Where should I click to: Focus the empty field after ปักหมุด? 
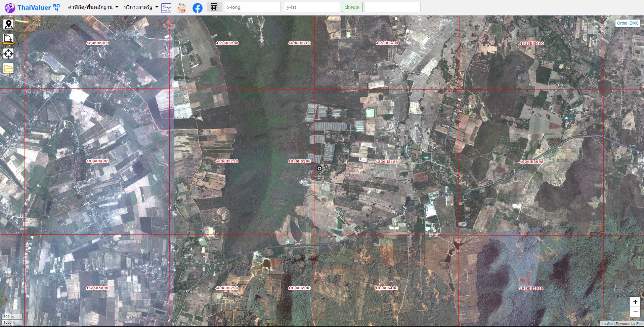(392, 7)
